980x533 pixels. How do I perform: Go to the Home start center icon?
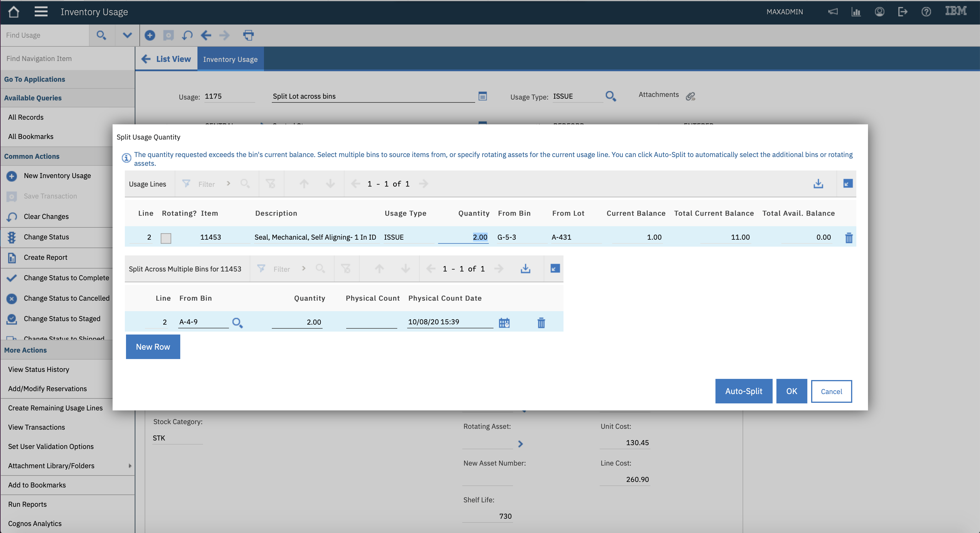pyautogui.click(x=14, y=12)
